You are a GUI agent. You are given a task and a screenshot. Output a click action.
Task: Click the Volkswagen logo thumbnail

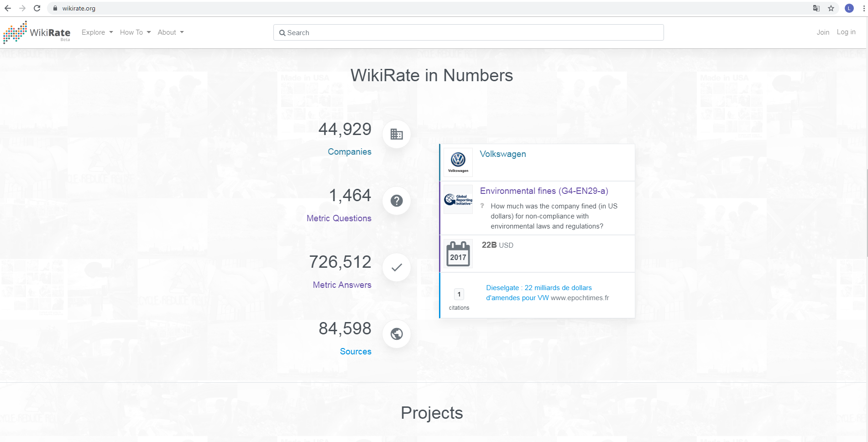(x=458, y=162)
